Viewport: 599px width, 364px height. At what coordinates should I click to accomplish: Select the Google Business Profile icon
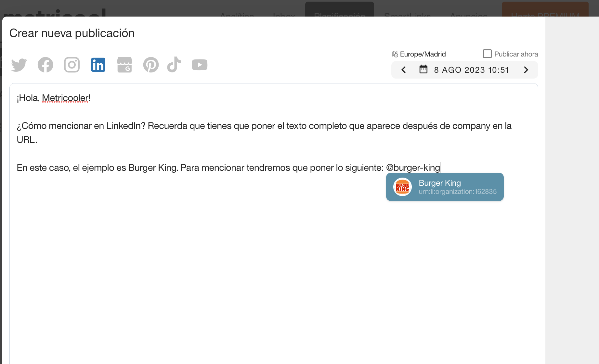[x=124, y=65]
